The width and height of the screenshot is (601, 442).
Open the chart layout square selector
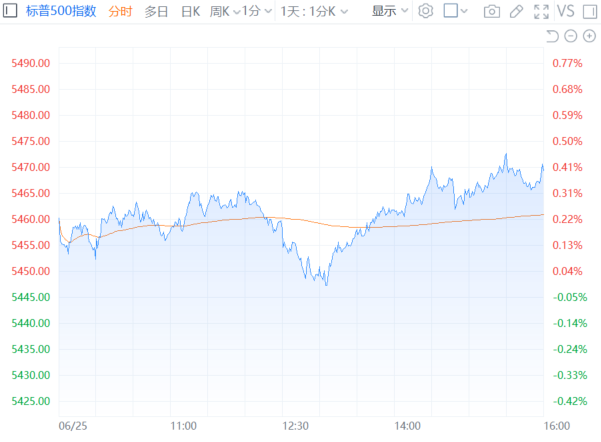tap(456, 11)
